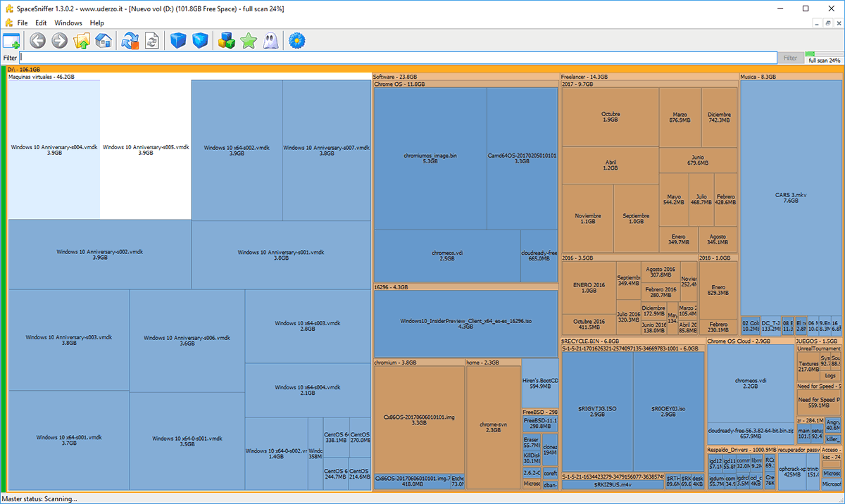Click the green star toolbar icon

click(x=249, y=41)
